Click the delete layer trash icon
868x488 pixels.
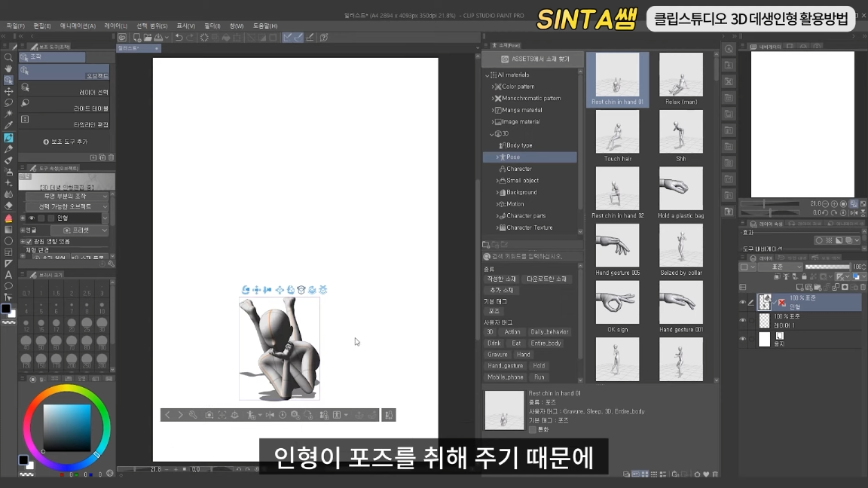pos(863,287)
